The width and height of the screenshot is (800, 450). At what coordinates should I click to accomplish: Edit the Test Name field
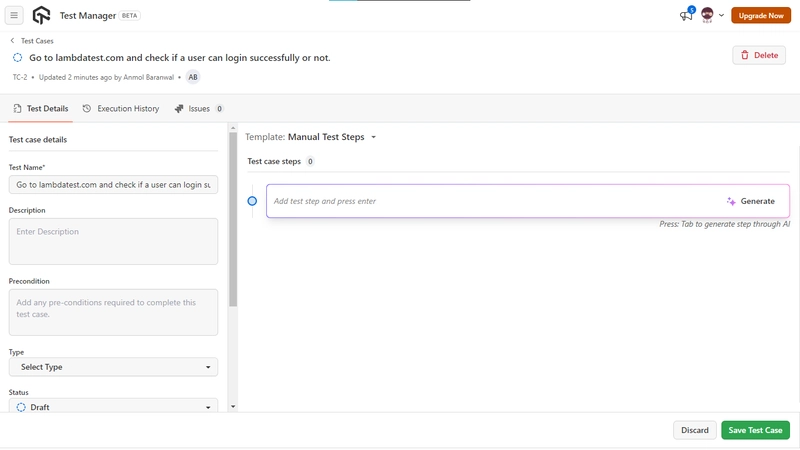(x=113, y=185)
